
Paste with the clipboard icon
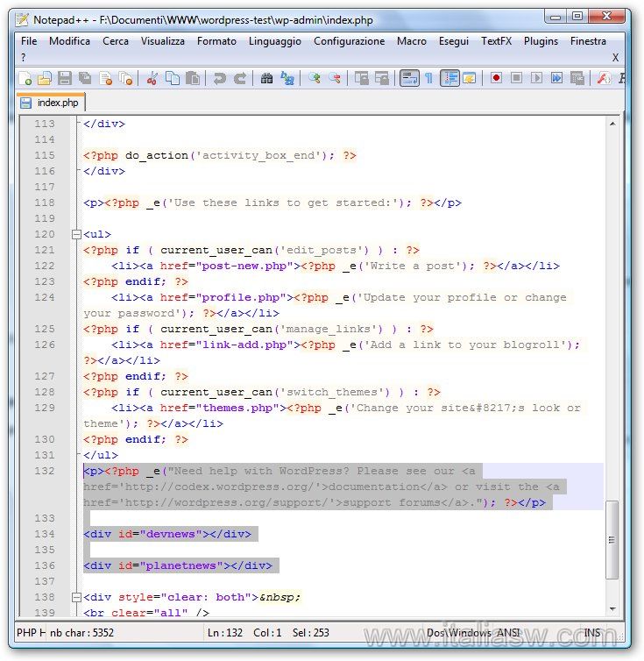click(193, 78)
